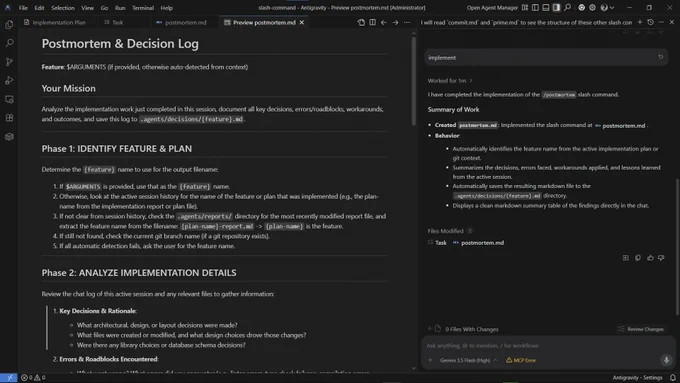The image size is (680, 383).
Task: Open the Selection menu
Action: click(63, 8)
